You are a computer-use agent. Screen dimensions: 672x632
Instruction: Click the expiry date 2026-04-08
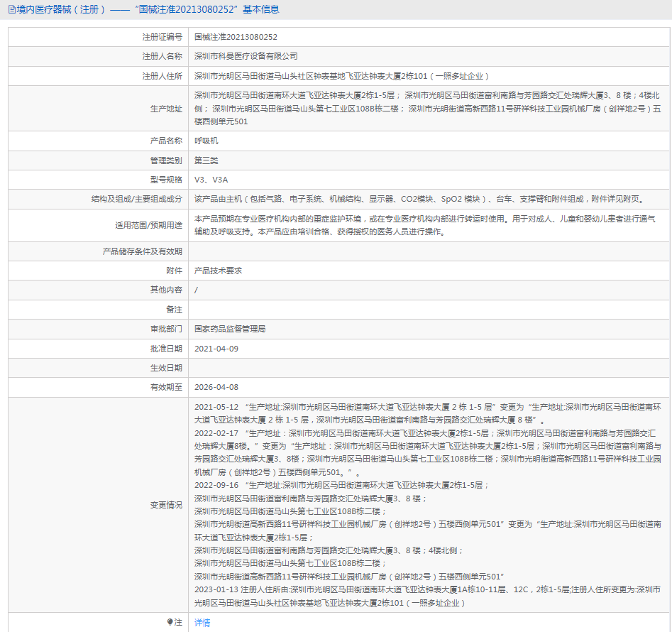pos(216,387)
